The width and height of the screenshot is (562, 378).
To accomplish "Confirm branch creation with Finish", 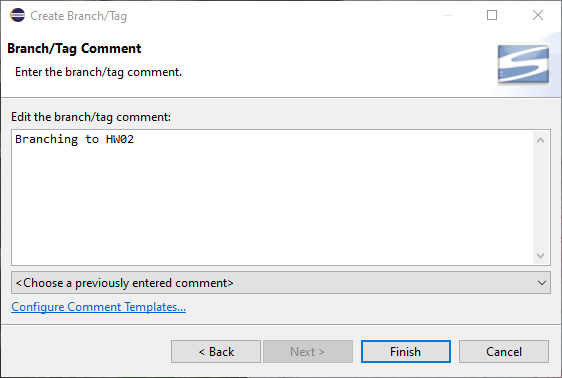I will (x=406, y=351).
